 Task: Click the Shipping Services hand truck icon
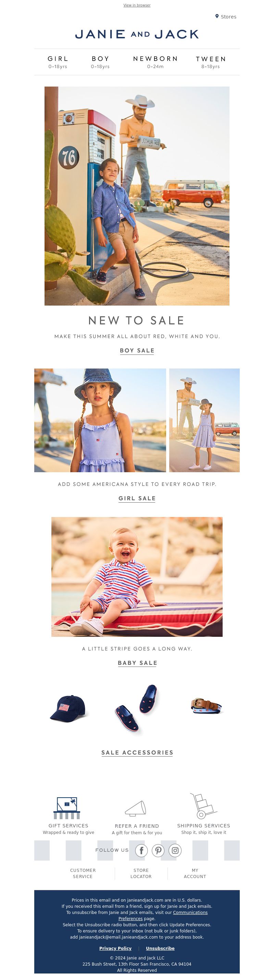tap(203, 806)
